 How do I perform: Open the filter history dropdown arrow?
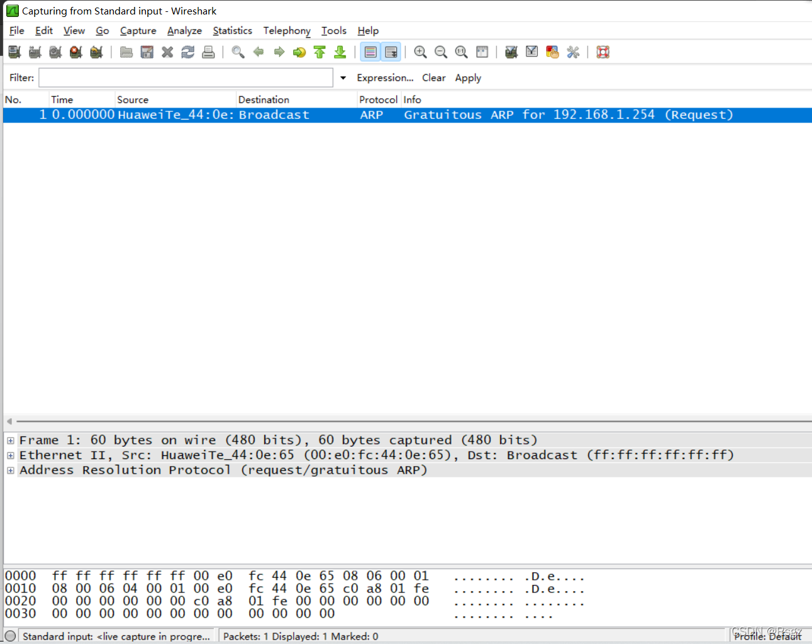tap(343, 78)
